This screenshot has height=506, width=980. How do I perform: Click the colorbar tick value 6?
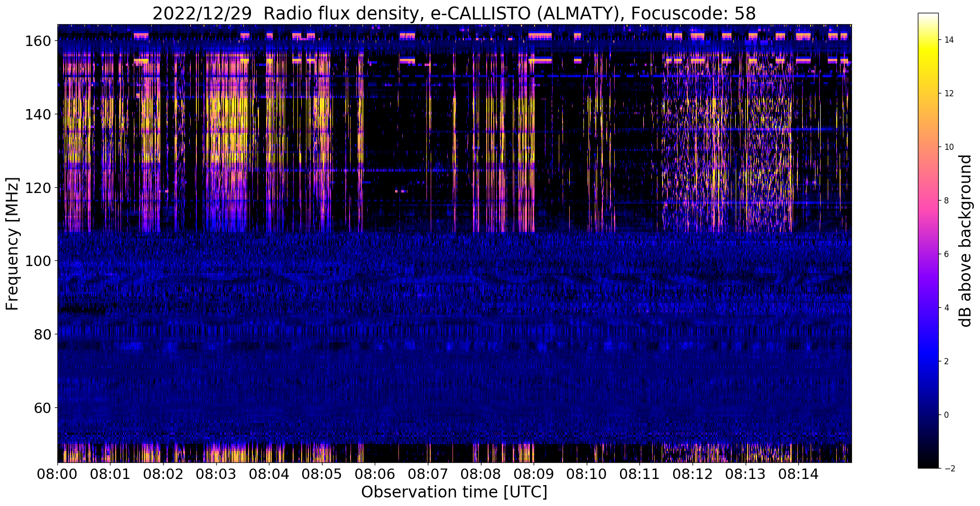click(947, 254)
